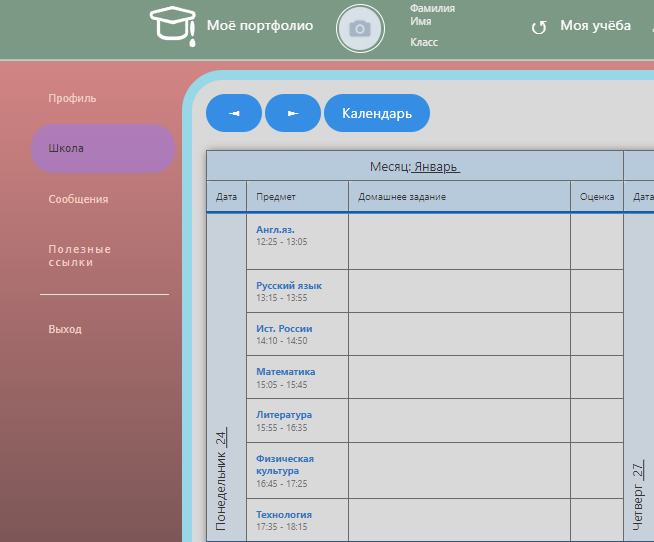This screenshot has width=654, height=542.
Task: Click the refresh arrow icon beside Моя учёба
Action: (539, 27)
